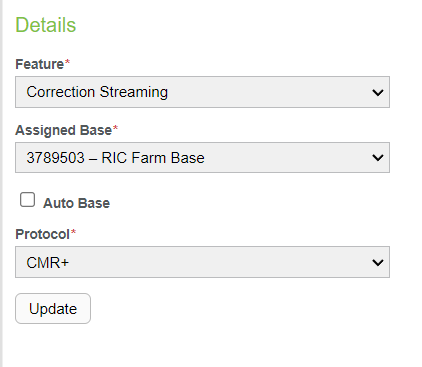Click the Protocol field label

click(43, 234)
